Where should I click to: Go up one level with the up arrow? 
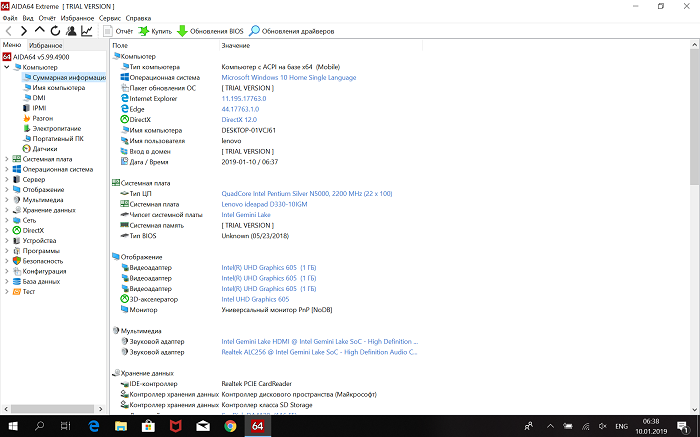point(40,30)
